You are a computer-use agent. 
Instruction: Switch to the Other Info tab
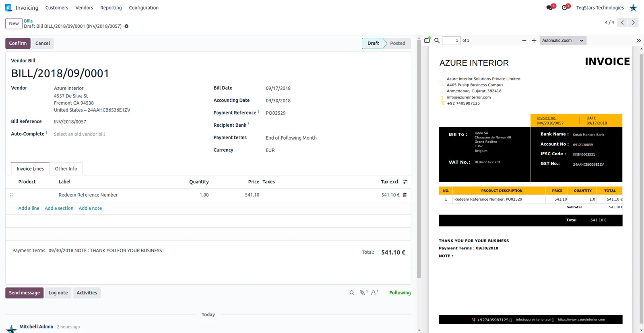66,169
